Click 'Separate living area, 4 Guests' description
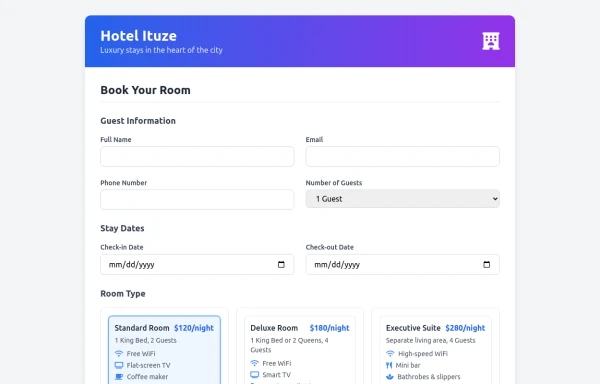 (430, 340)
